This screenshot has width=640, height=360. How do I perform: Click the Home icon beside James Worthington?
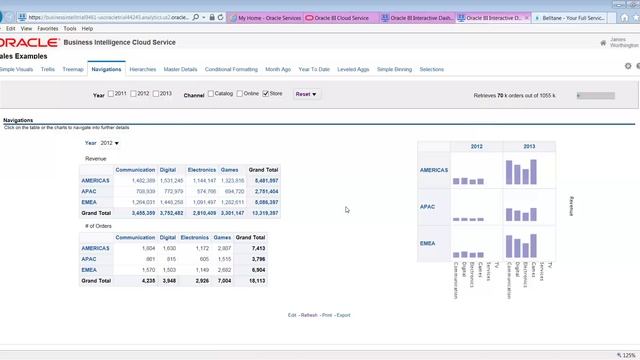pos(603,43)
